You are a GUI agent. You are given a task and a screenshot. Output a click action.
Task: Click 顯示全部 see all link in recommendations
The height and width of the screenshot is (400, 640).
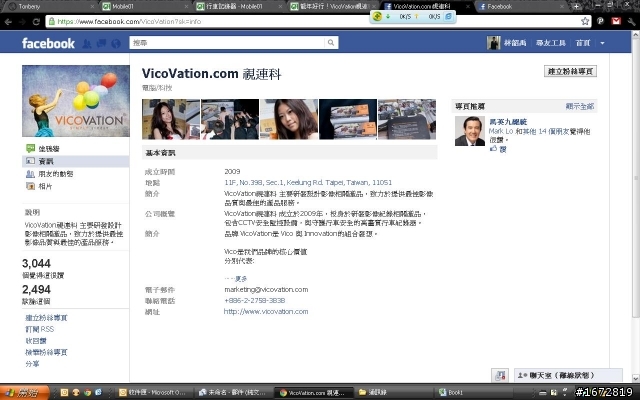click(580, 107)
